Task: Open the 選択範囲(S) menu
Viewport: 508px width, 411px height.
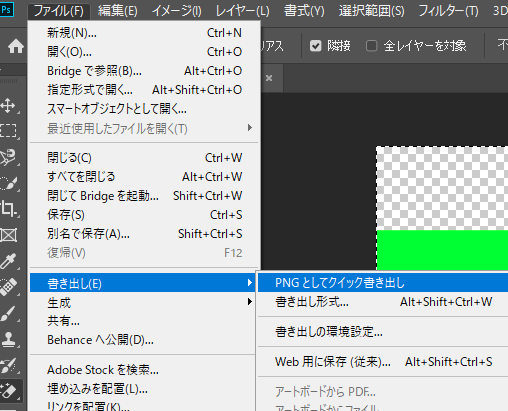Action: point(372,11)
